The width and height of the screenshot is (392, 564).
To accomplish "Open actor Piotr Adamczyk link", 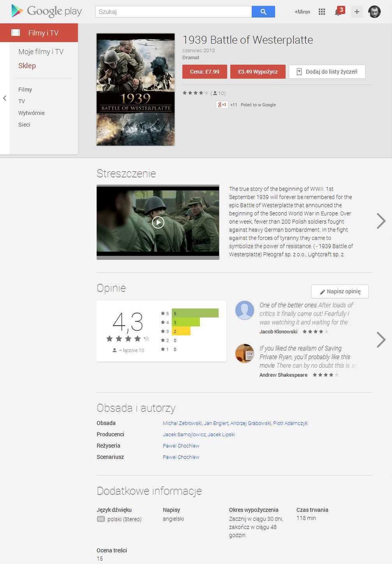I will pyautogui.click(x=290, y=423).
